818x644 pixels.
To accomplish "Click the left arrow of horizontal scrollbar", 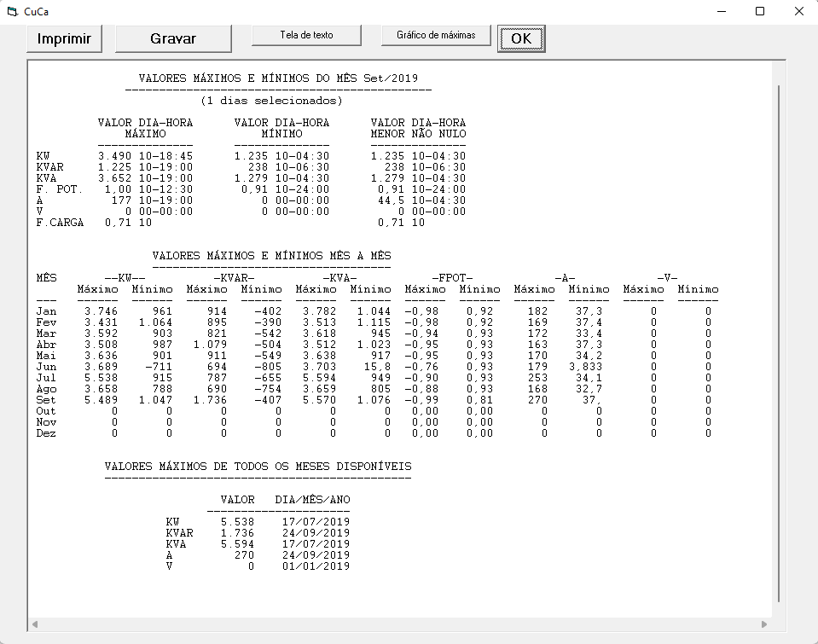I will click(34, 624).
